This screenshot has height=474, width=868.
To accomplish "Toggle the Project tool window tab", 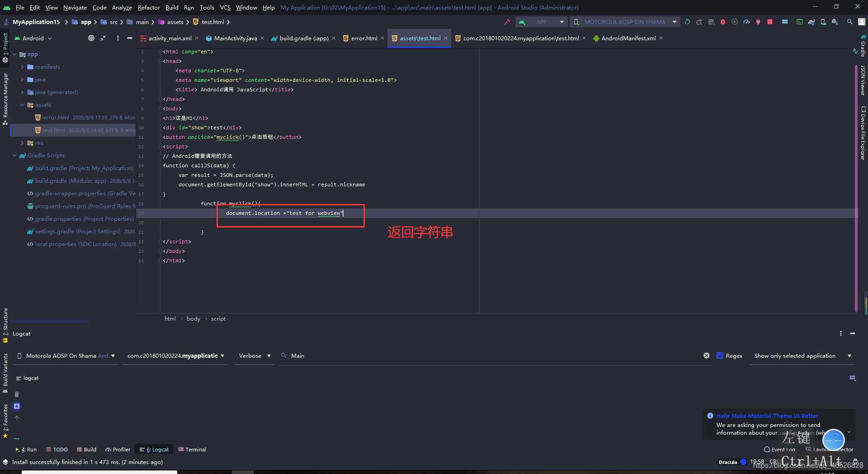I will point(5,47).
